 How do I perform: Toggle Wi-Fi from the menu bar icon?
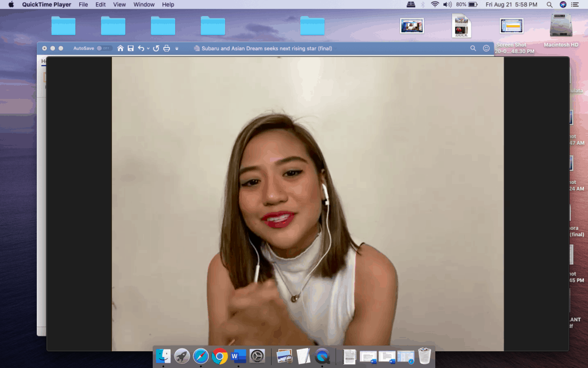point(435,5)
